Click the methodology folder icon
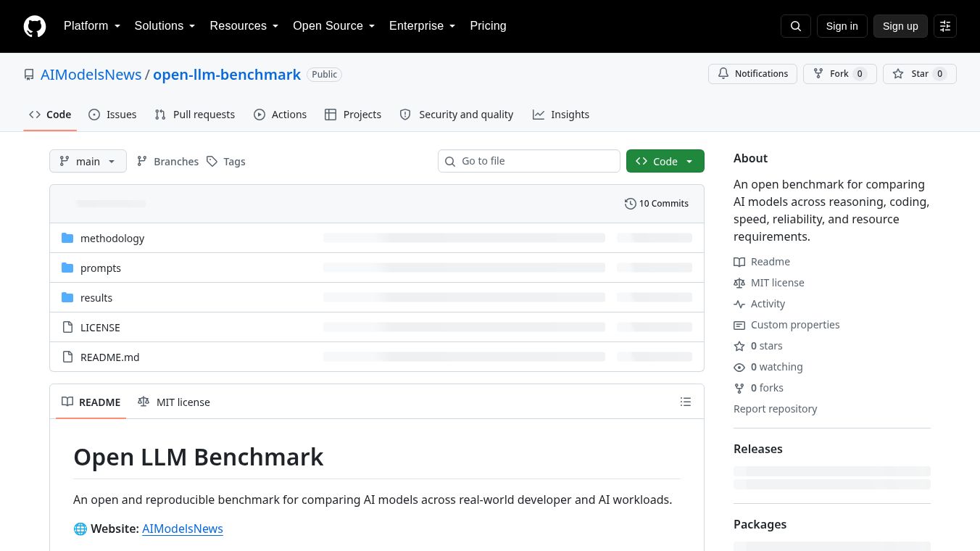Image resolution: width=980 pixels, height=551 pixels. click(x=67, y=238)
